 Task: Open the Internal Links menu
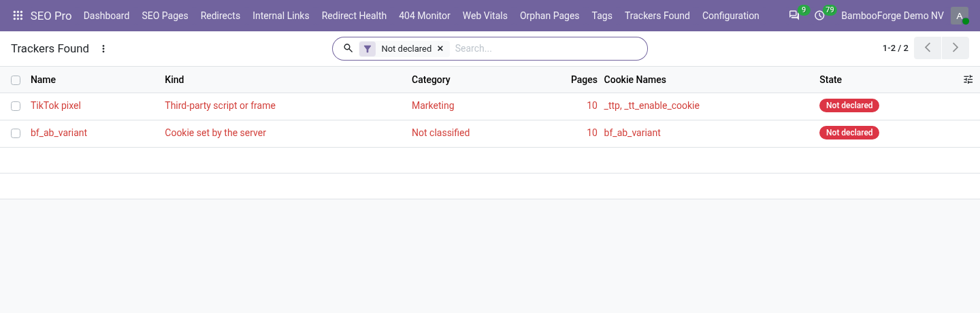(280, 16)
